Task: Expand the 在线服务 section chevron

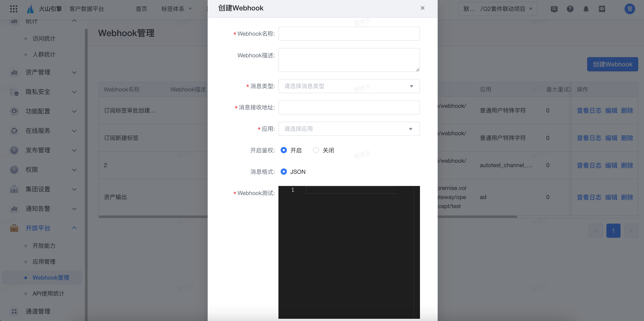Action: pos(74,131)
